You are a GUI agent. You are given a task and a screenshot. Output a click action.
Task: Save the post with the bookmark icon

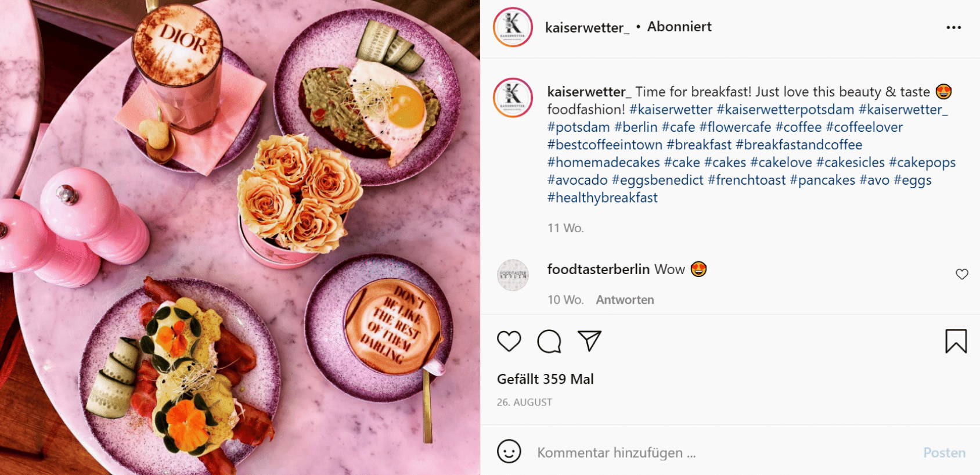pos(956,341)
